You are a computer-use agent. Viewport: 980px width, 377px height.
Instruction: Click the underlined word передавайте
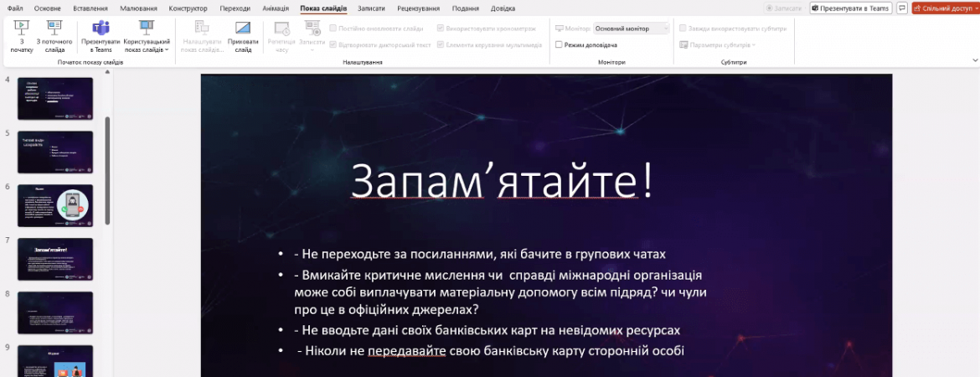(x=406, y=351)
